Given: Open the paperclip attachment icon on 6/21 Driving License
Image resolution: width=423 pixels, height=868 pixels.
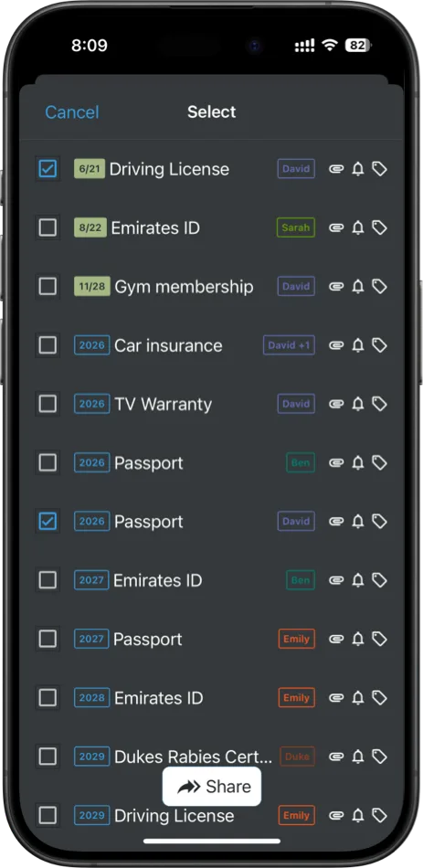Looking at the screenshot, I should pyautogui.click(x=336, y=169).
